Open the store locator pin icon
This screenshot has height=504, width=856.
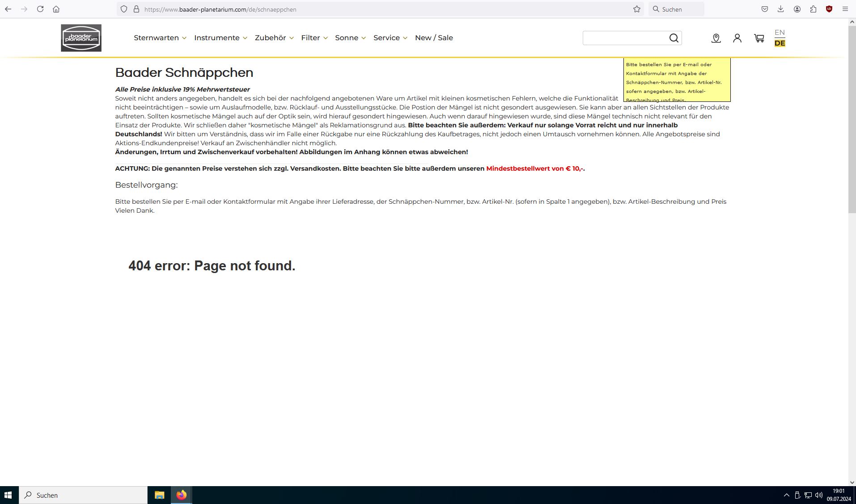[x=716, y=38]
